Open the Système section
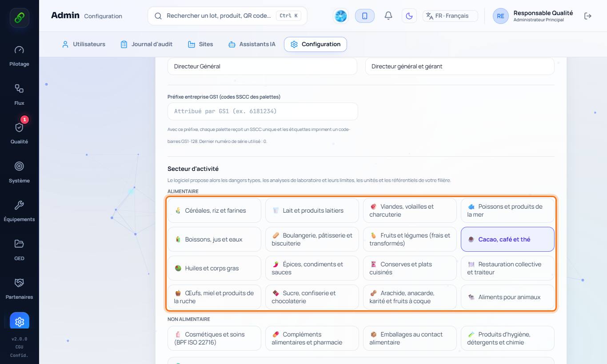This screenshot has height=364, width=607. click(x=19, y=172)
